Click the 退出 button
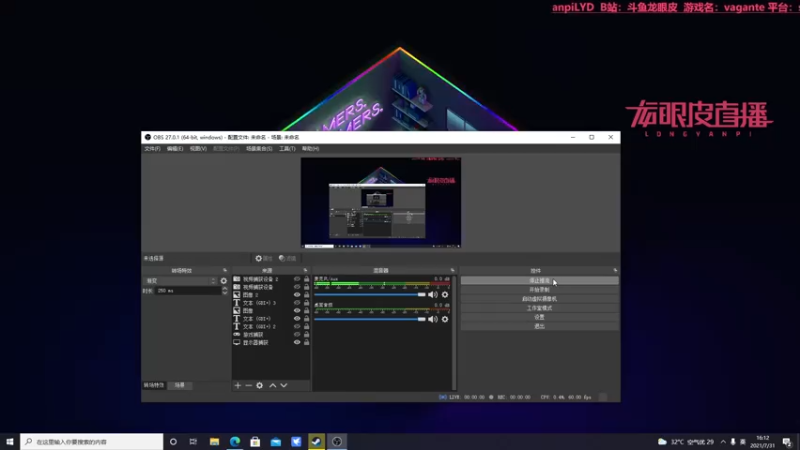The image size is (800, 450). pos(539,327)
